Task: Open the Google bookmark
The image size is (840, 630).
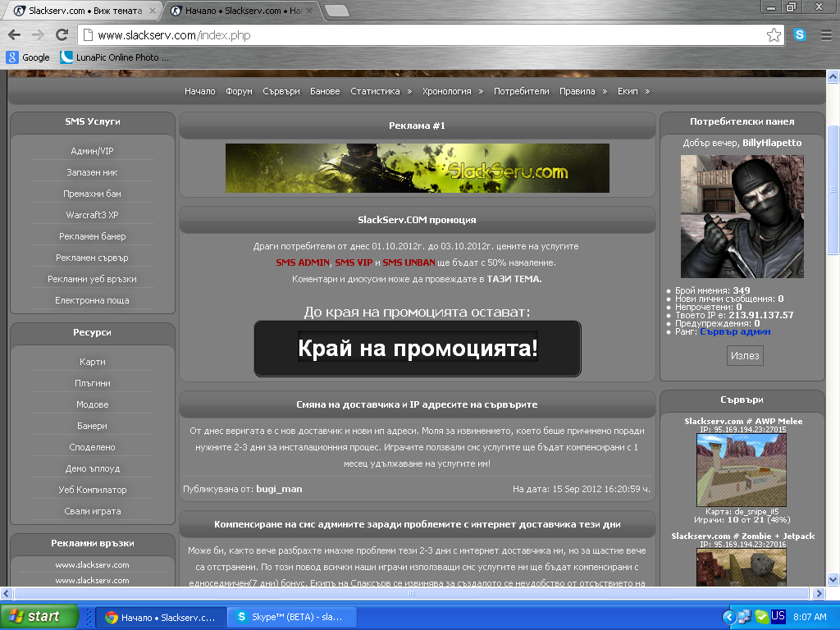Action: point(28,57)
